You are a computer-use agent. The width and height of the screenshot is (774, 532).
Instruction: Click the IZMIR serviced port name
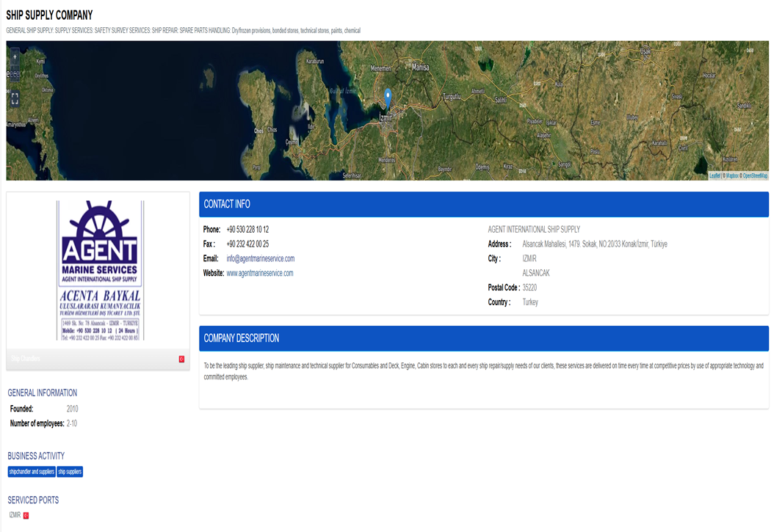pos(15,515)
